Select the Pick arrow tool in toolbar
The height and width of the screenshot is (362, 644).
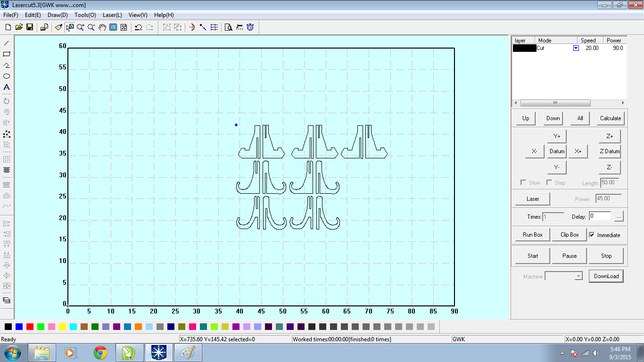(x=70, y=27)
